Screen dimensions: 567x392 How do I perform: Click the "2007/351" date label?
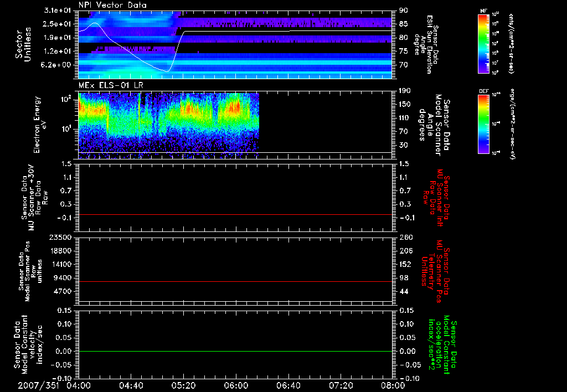coord(38,385)
